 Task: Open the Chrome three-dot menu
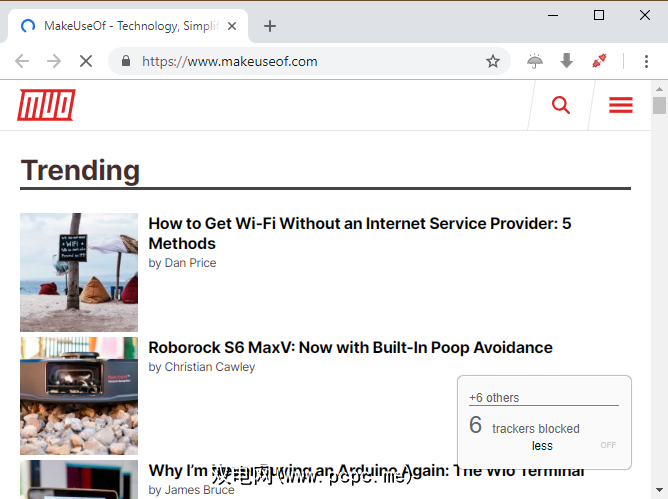pyautogui.click(x=646, y=61)
